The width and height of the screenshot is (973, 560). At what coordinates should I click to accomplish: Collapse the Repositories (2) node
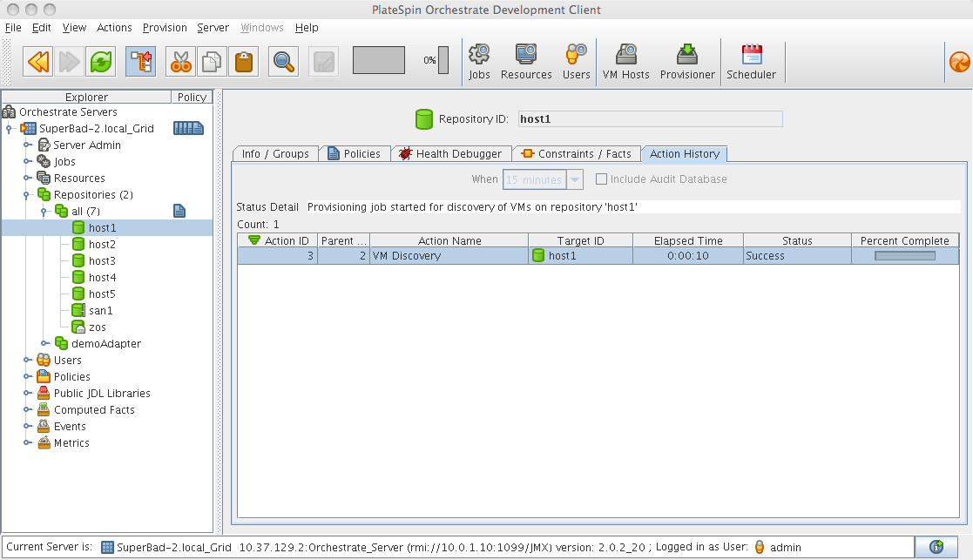27,195
